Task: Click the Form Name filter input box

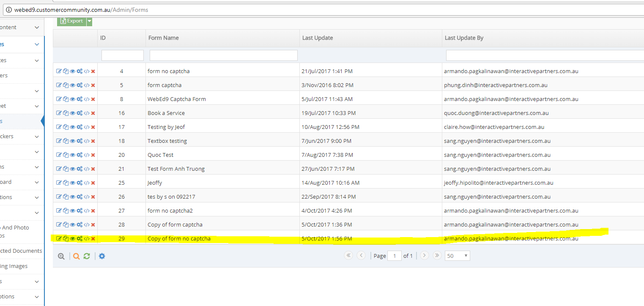Action: click(x=223, y=55)
